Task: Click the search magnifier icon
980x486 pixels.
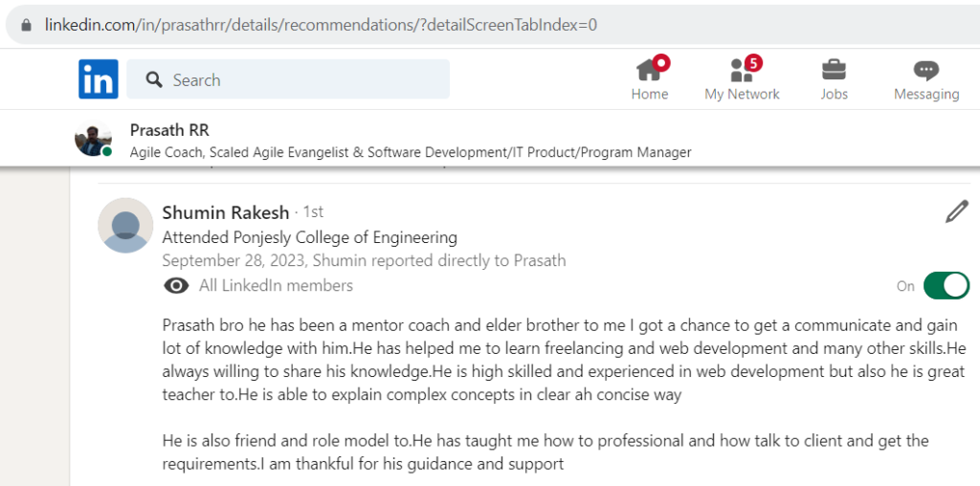Action: [x=154, y=79]
